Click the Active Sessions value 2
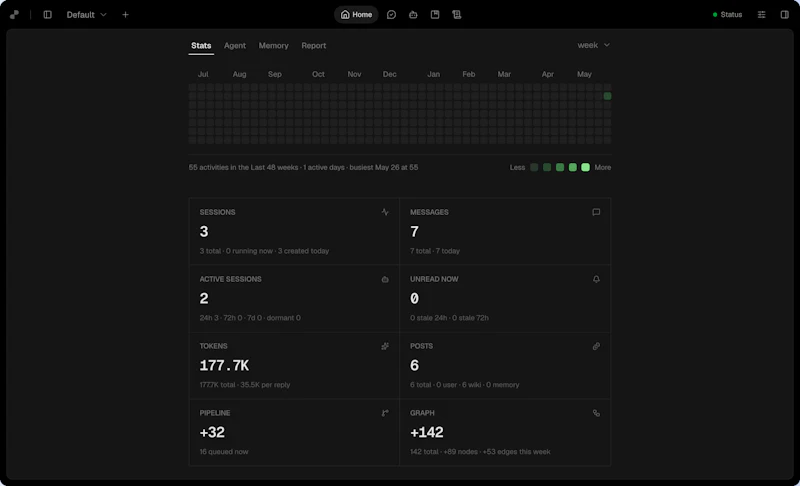Image resolution: width=800 pixels, height=486 pixels. pyautogui.click(x=204, y=299)
